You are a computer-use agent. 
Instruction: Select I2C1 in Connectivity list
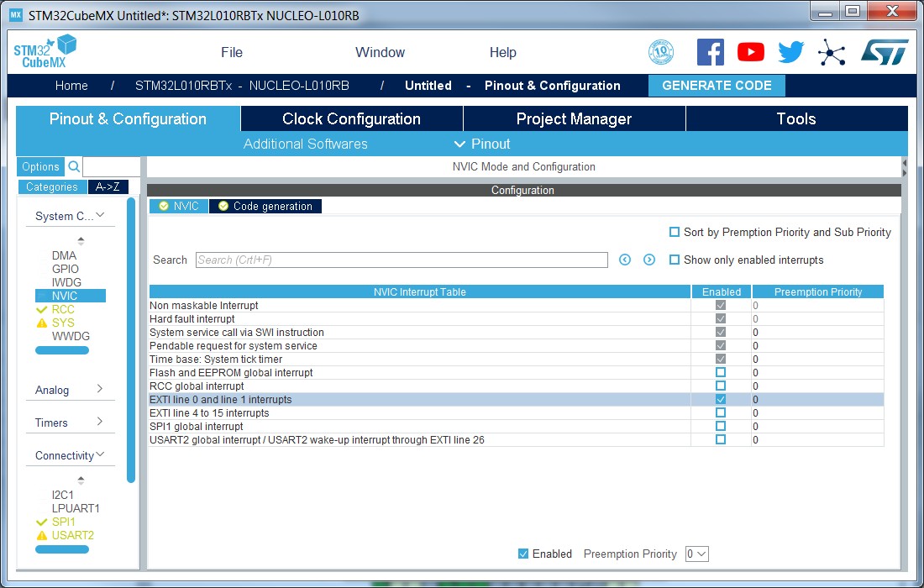(x=62, y=495)
